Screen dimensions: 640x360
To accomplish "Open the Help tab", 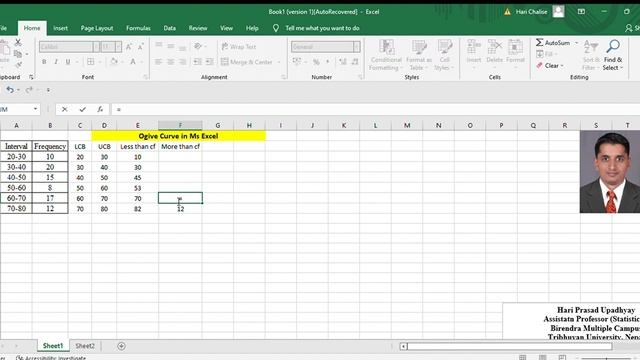I will click(252, 28).
